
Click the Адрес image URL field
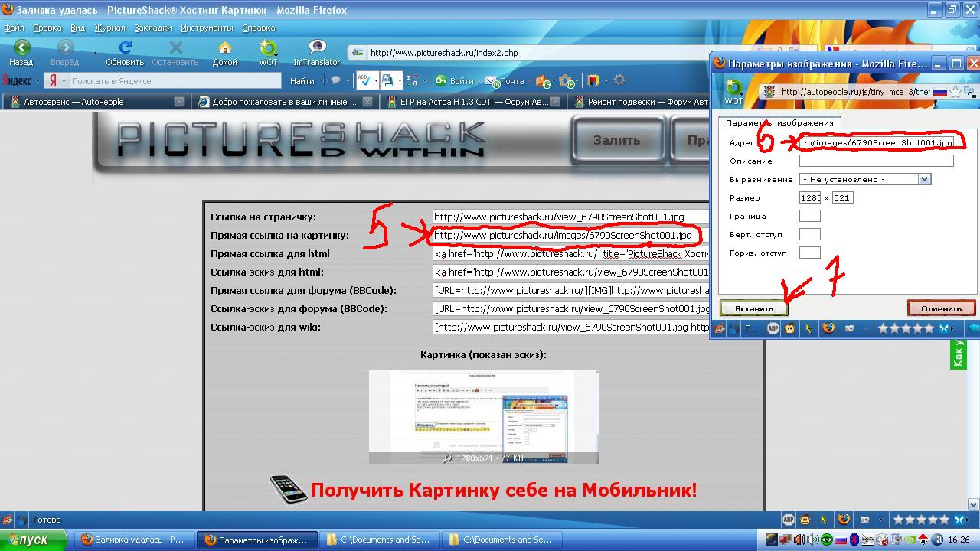(x=877, y=142)
